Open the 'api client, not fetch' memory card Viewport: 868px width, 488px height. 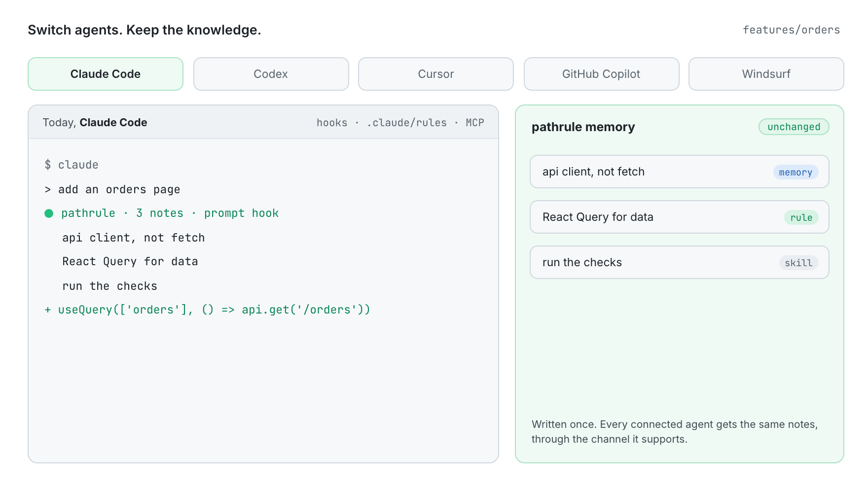[680, 172]
